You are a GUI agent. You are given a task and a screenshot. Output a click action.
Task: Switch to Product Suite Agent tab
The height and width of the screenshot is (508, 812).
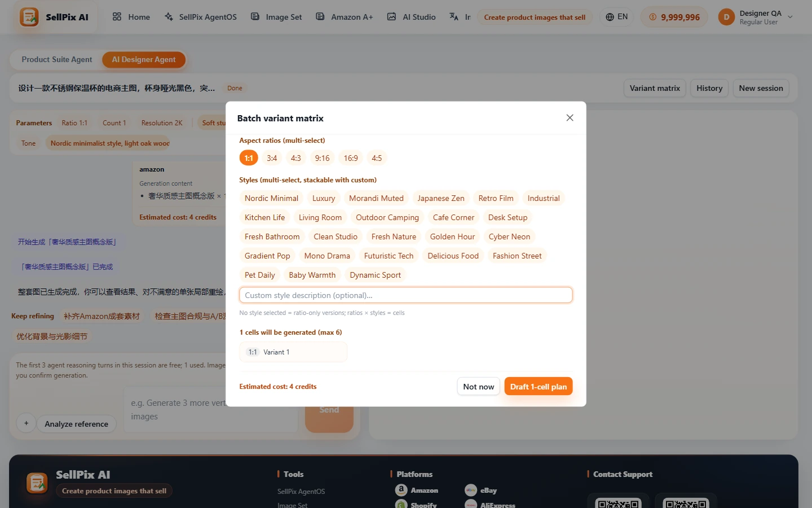pyautogui.click(x=56, y=59)
